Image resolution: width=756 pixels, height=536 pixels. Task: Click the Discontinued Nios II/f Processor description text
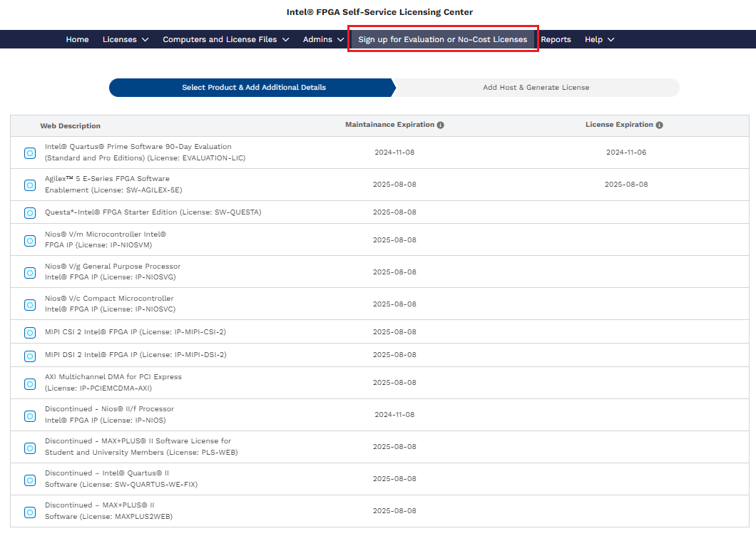tap(109, 415)
